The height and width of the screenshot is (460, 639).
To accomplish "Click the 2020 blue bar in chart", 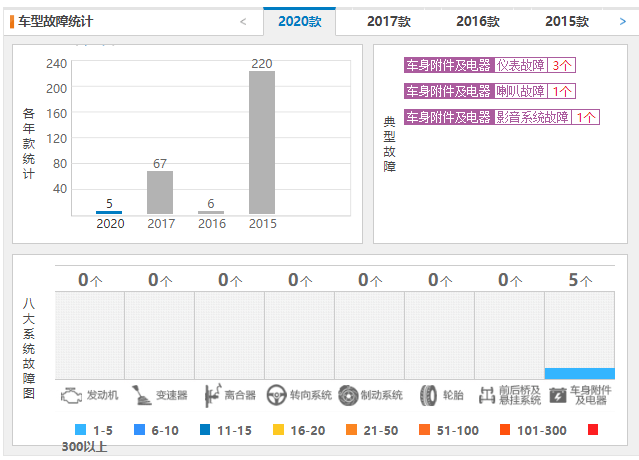I will coord(109,212).
